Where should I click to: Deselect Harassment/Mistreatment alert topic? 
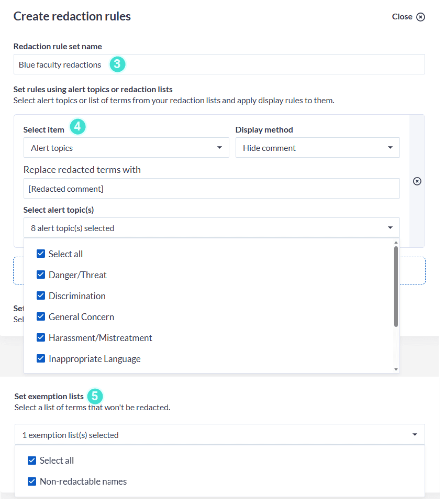(41, 338)
